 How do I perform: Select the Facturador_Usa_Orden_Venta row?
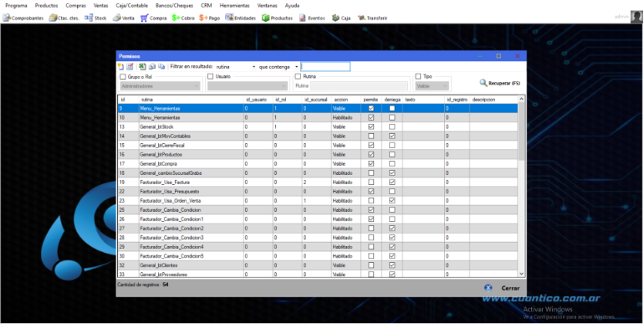click(318, 201)
